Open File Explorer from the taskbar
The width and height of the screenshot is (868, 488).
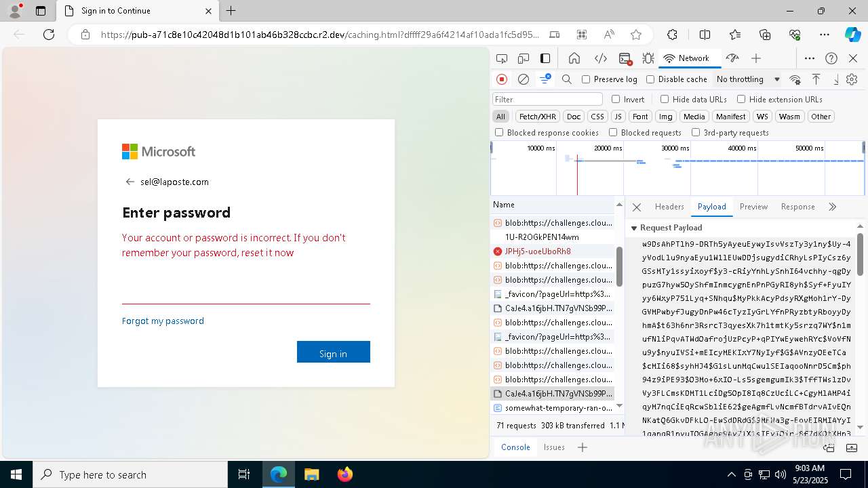[x=311, y=474]
